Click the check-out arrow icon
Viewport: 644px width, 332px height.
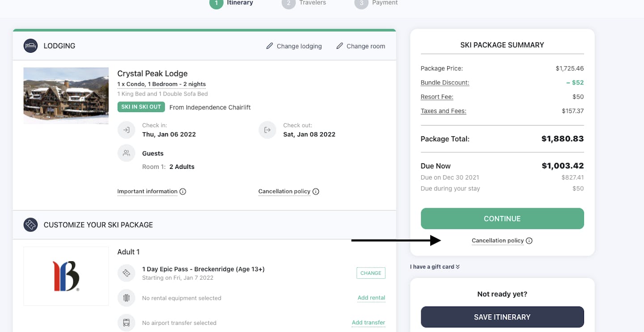click(267, 130)
